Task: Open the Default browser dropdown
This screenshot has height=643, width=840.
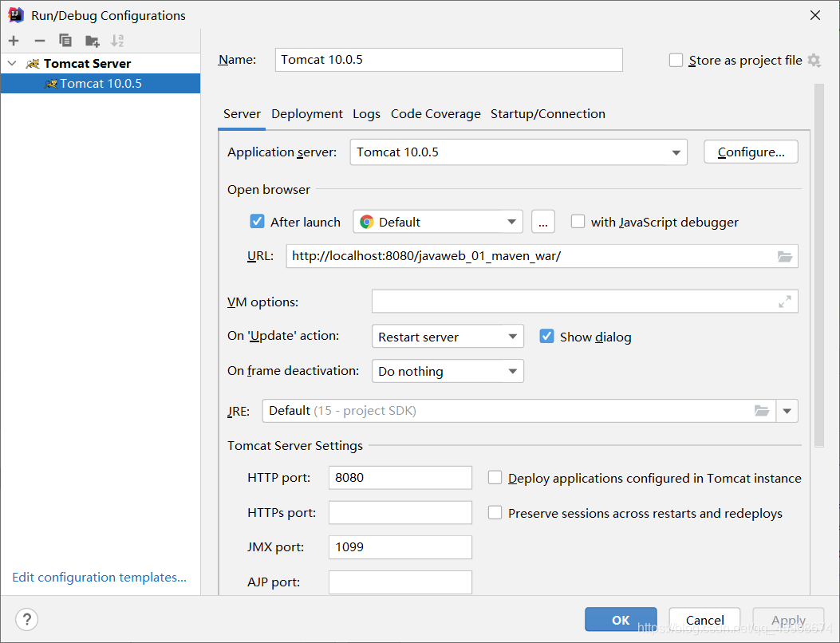Action: click(x=438, y=222)
